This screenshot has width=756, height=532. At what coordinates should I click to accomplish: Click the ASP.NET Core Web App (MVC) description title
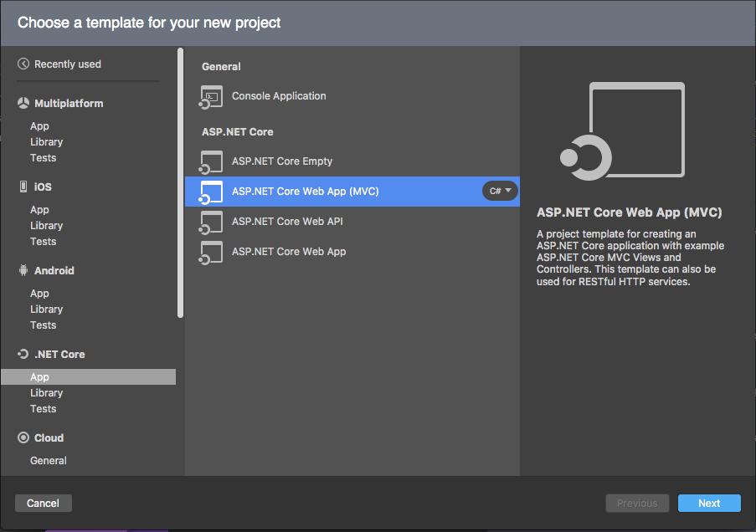(630, 212)
